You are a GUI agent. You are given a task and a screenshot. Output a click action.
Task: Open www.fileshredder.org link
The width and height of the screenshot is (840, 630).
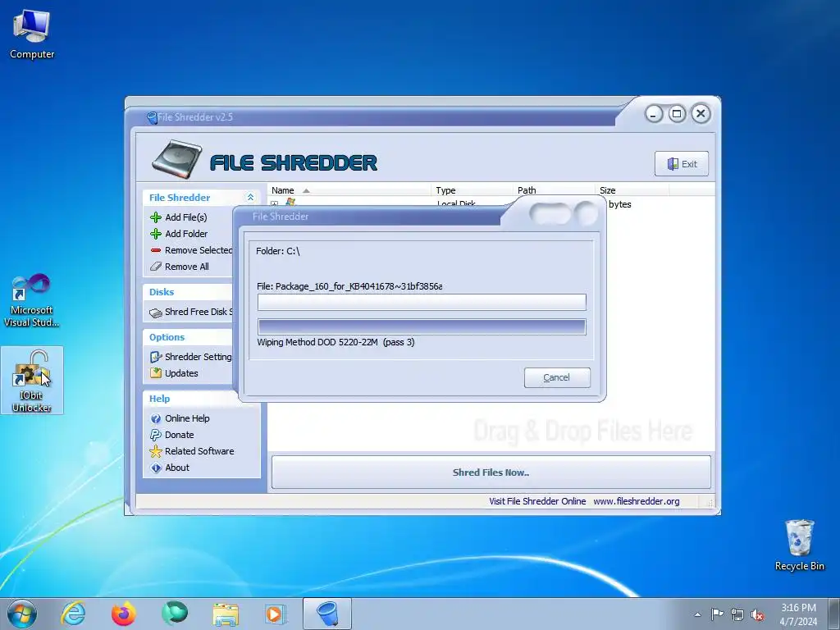click(637, 501)
